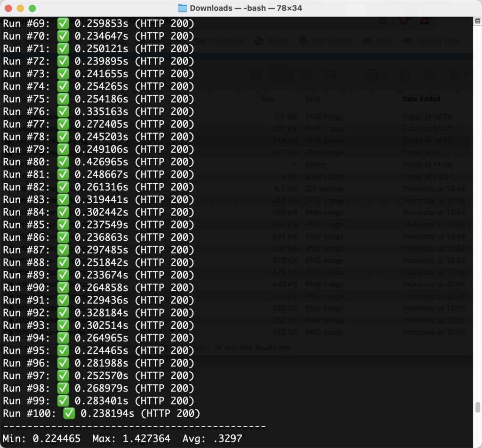Click the 0.426965s time on Run #80

coord(101,162)
